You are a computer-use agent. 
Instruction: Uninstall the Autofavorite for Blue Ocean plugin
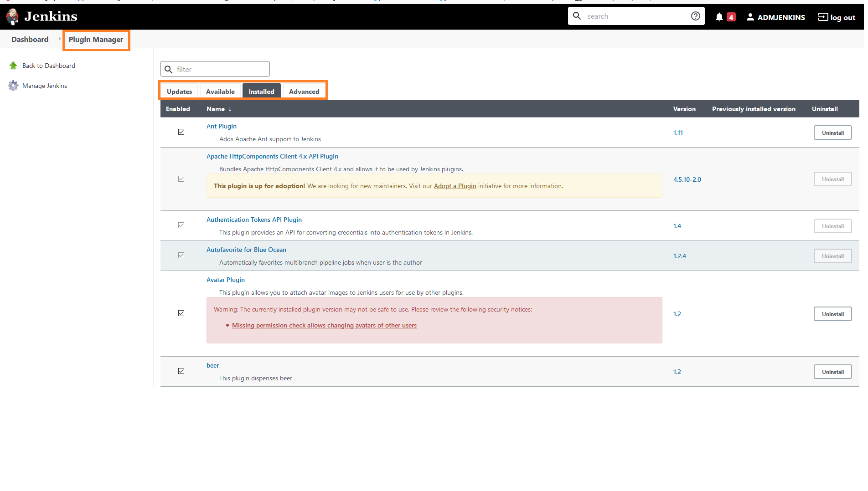(832, 256)
